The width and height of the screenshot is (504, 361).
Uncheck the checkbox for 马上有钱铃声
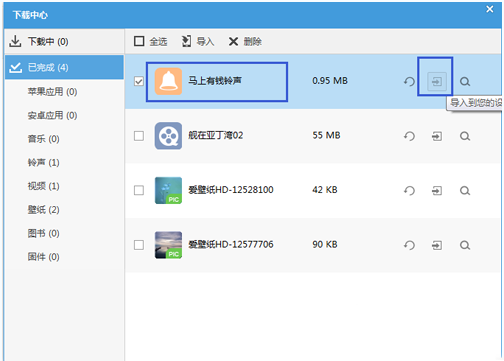tap(139, 81)
